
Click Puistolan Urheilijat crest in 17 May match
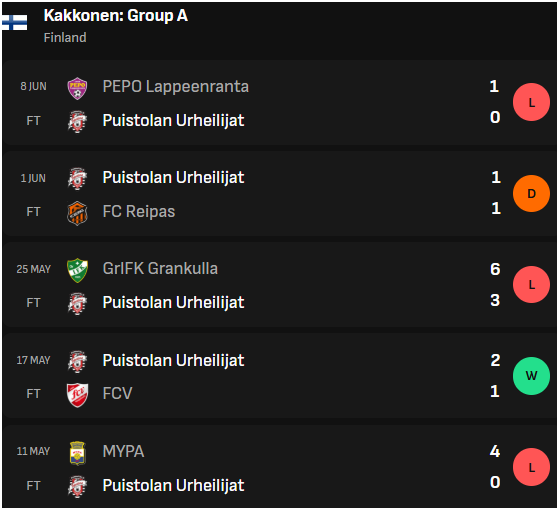coord(77,361)
